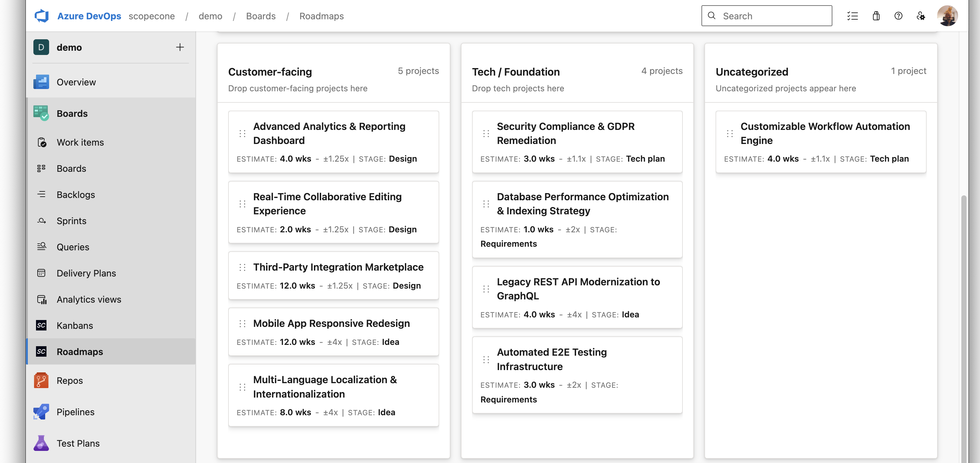Open Analytics views from the sidebar
This screenshot has width=980, height=463.
pos(89,299)
